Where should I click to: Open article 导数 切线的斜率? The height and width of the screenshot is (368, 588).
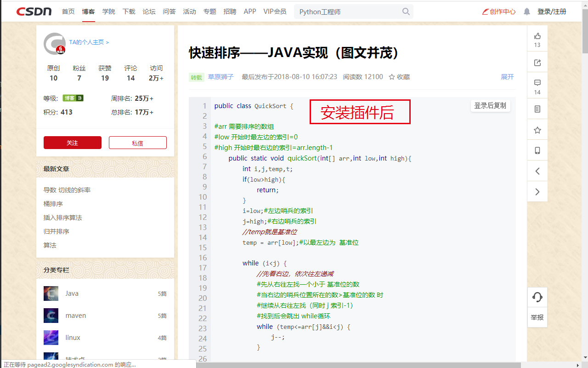67,190
